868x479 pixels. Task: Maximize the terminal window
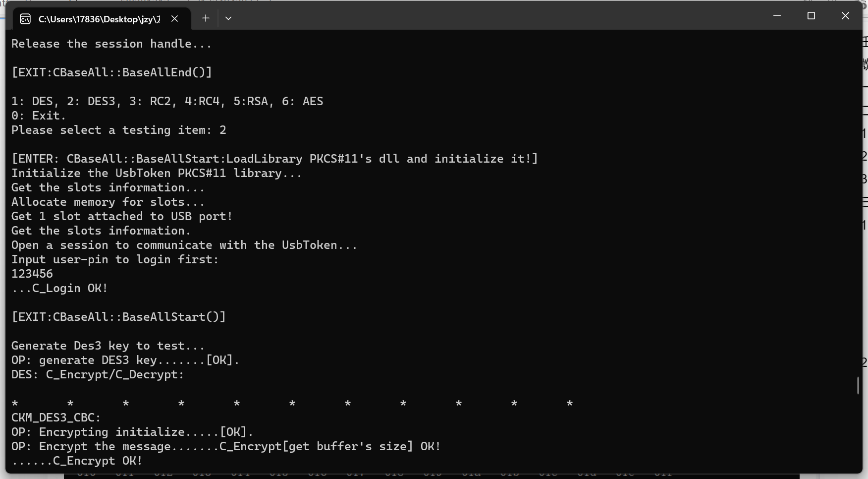click(x=811, y=16)
